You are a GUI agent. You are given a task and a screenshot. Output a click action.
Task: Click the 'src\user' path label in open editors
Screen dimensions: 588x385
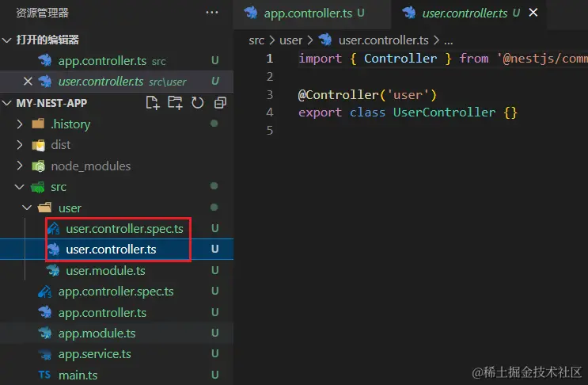(x=167, y=82)
